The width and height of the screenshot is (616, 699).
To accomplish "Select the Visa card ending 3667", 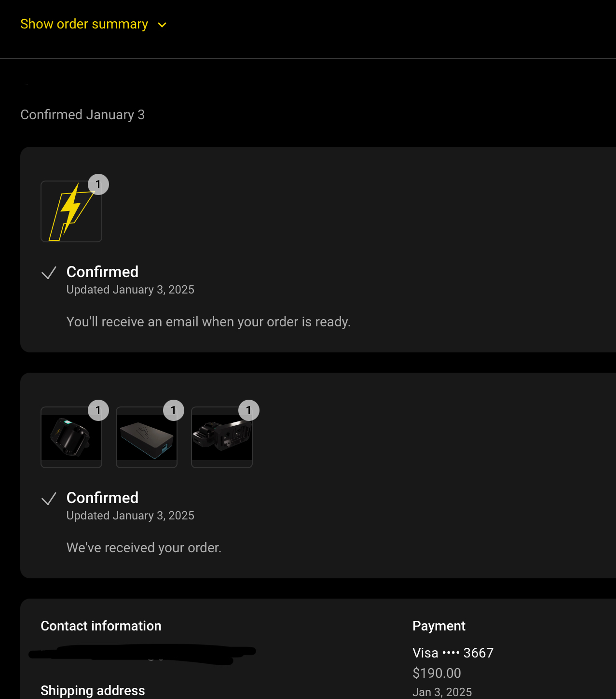I will pyautogui.click(x=452, y=653).
